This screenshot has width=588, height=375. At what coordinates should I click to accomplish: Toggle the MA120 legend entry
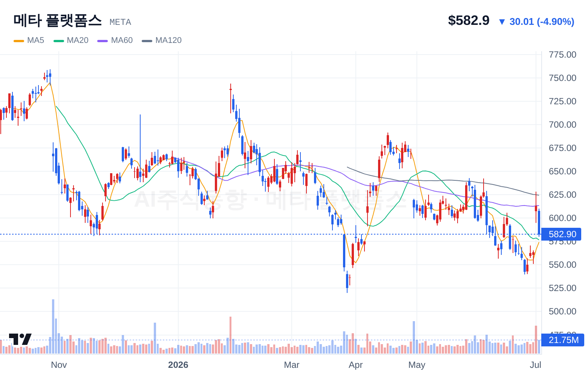pyautogui.click(x=162, y=40)
